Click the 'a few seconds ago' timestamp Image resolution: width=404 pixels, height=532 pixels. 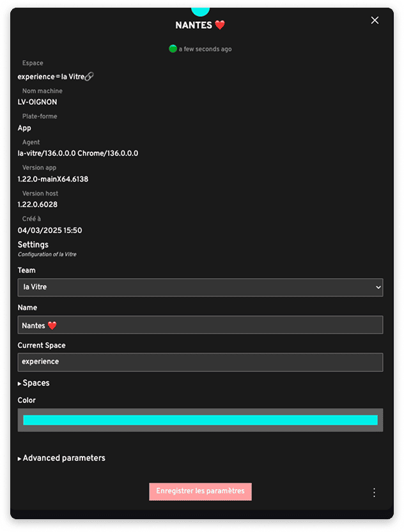(x=205, y=49)
